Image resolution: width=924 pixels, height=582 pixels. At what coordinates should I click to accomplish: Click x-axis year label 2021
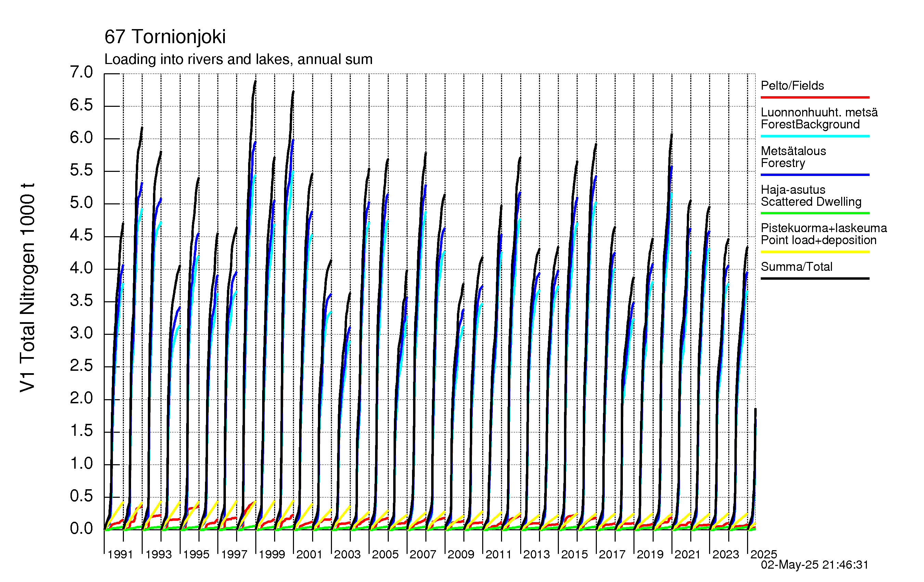coord(688,554)
